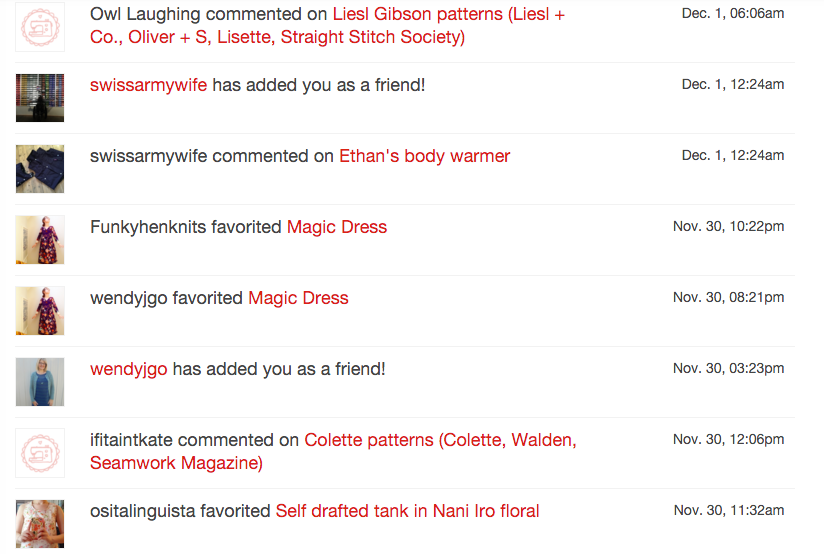Click sewing machine icon beside ifitaintkate comment
The image size is (824, 554).
40,453
